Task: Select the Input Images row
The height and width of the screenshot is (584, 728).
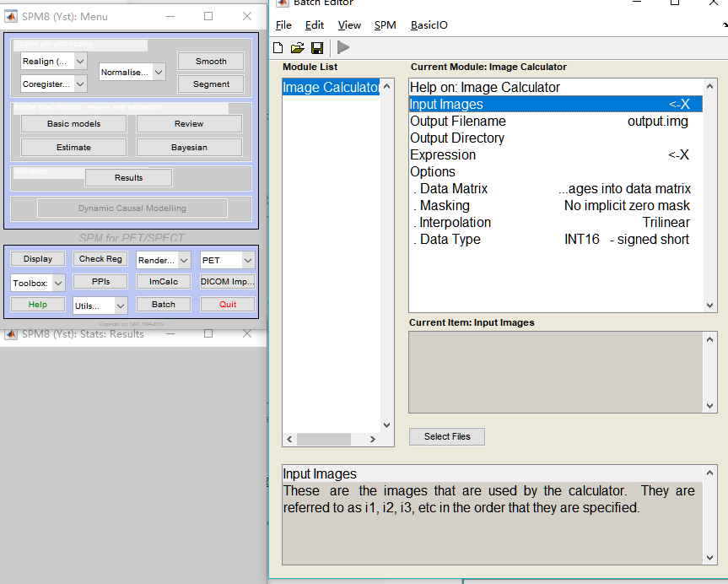Action: click(556, 104)
